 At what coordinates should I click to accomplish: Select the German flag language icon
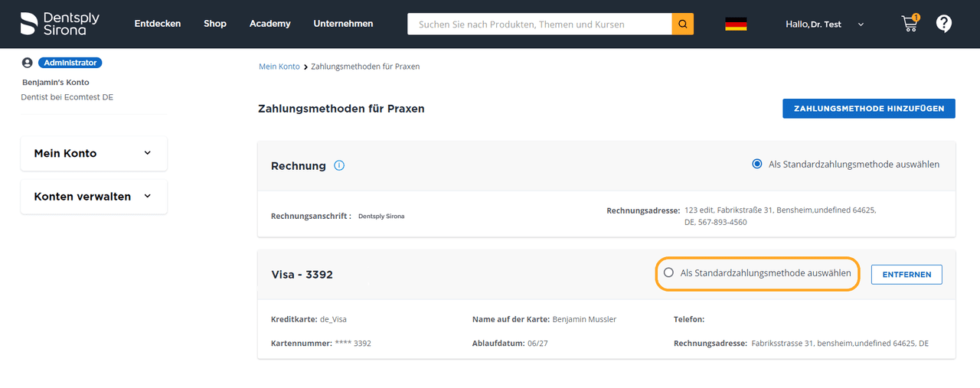(x=736, y=24)
